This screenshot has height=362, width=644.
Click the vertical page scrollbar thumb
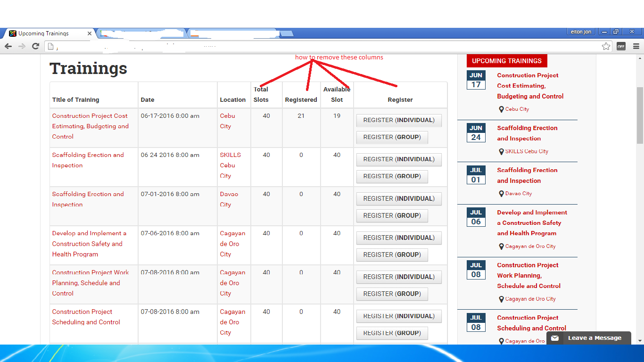pos(640,115)
